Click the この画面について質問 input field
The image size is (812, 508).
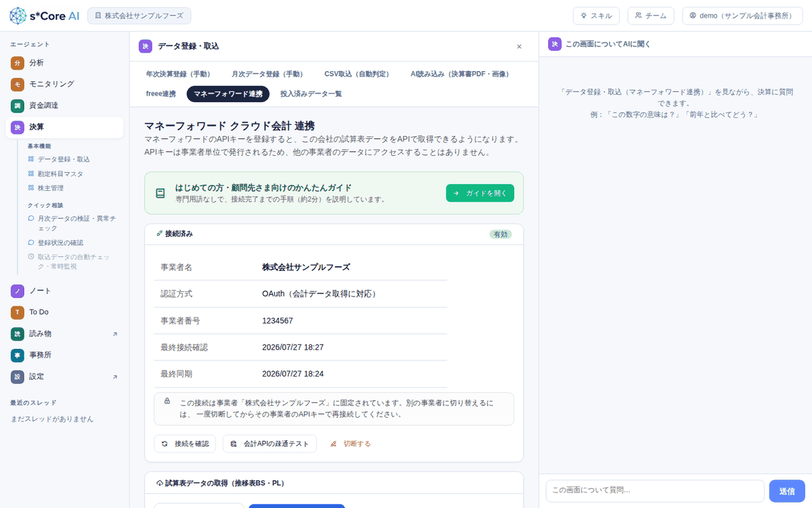coord(654,490)
